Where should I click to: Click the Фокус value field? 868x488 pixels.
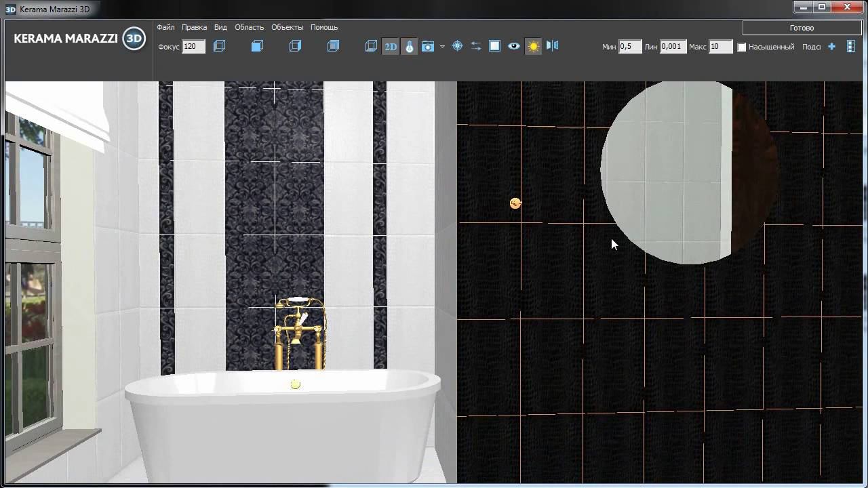[x=193, y=47]
